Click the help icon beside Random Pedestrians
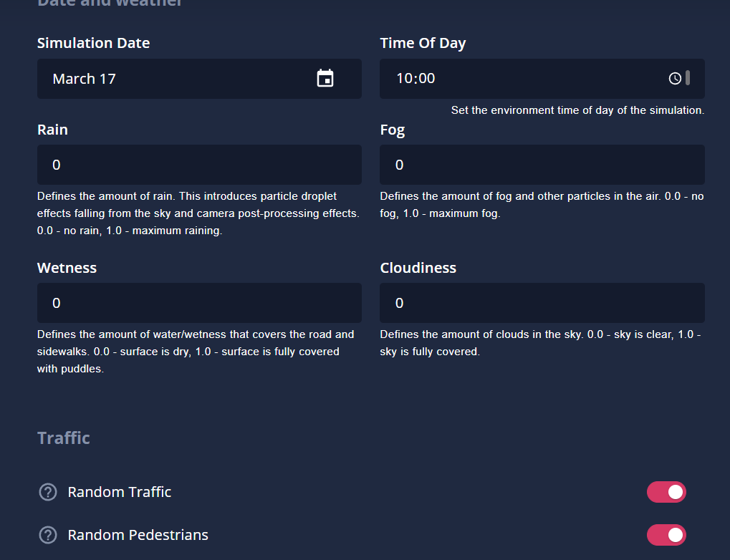Image resolution: width=730 pixels, height=560 pixels. point(48,535)
